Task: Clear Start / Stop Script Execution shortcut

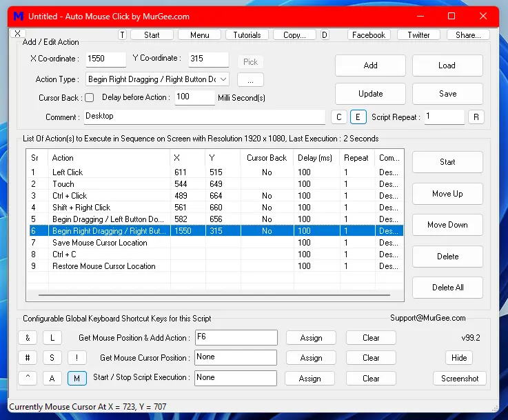Action: click(371, 378)
